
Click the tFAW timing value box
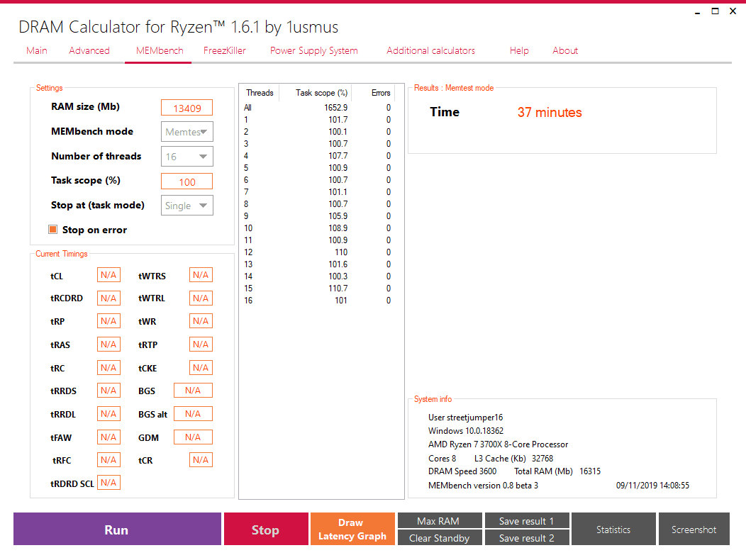point(108,437)
